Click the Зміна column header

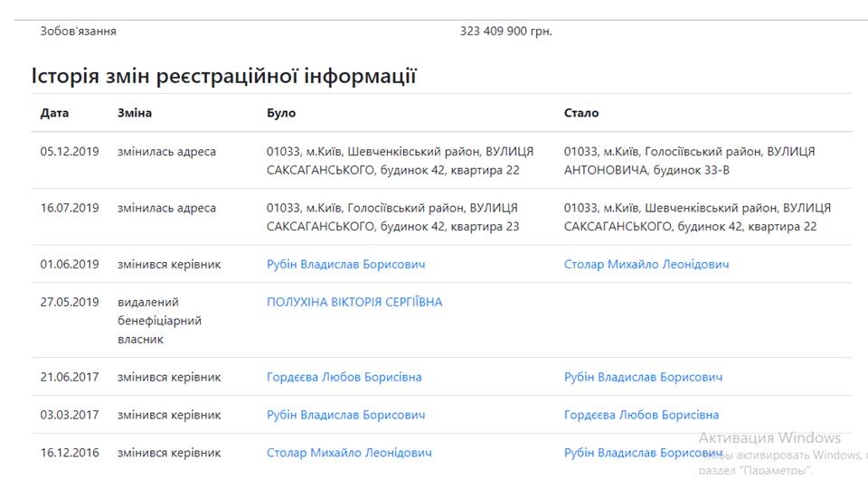135,113
